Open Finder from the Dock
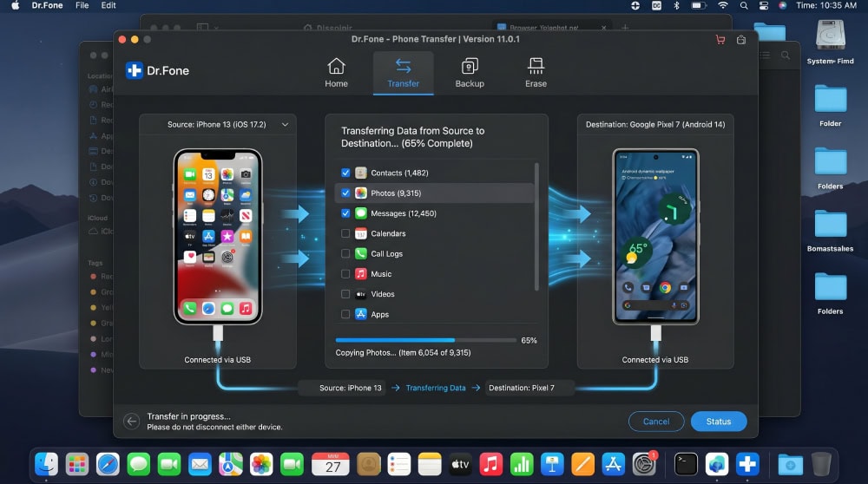Screen dimensions: 868x484 (47, 463)
